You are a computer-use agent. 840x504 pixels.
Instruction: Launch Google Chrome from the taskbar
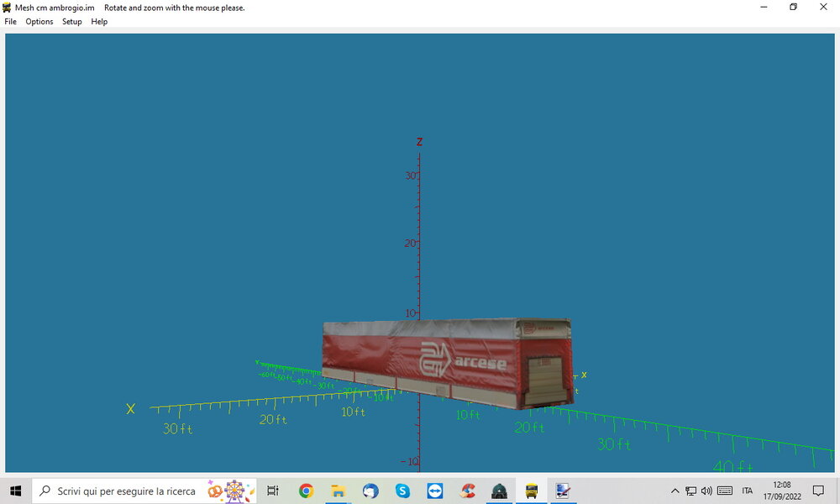(x=306, y=491)
